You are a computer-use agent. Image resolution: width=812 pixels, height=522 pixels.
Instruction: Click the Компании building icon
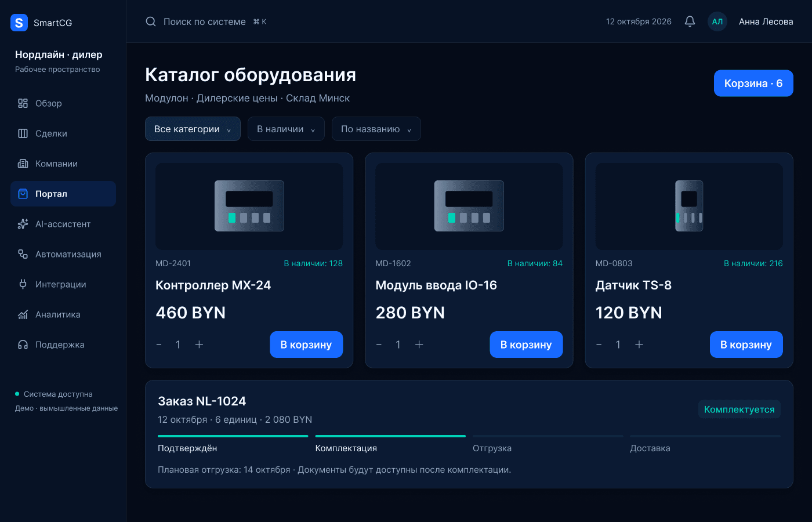(x=23, y=164)
